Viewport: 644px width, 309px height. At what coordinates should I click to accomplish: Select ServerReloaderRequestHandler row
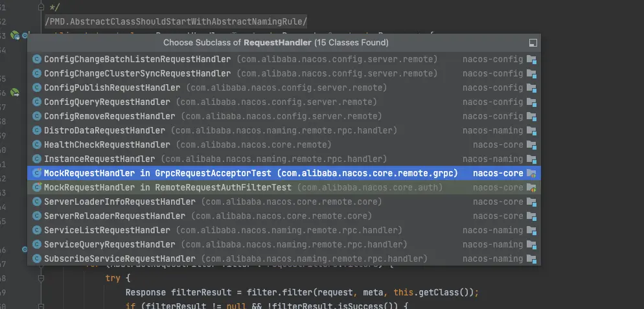284,216
